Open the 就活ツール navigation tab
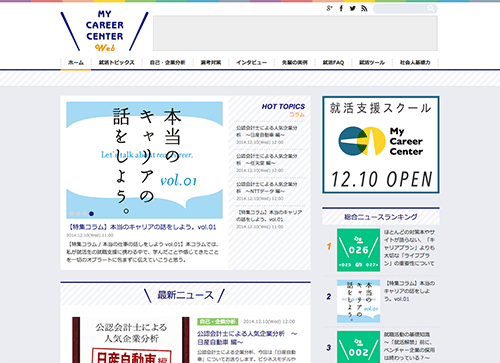Viewport: 500px width, 363px height. [372, 62]
